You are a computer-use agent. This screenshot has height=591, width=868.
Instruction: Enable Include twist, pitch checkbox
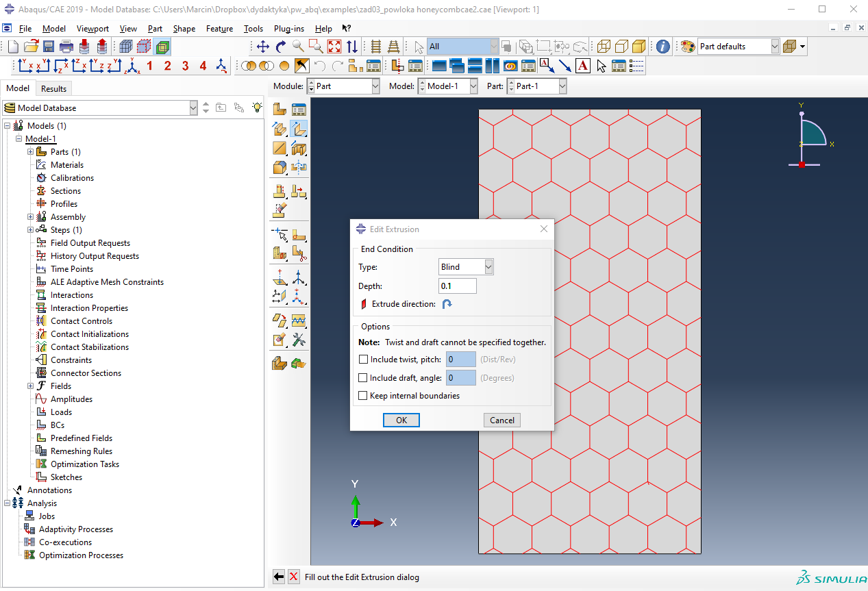tap(363, 360)
